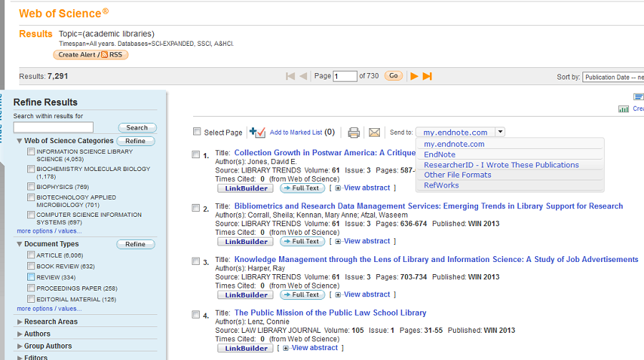This screenshot has width=644, height=360.
Task: Expand View abstract plus icon for result 1
Action: (x=338, y=188)
